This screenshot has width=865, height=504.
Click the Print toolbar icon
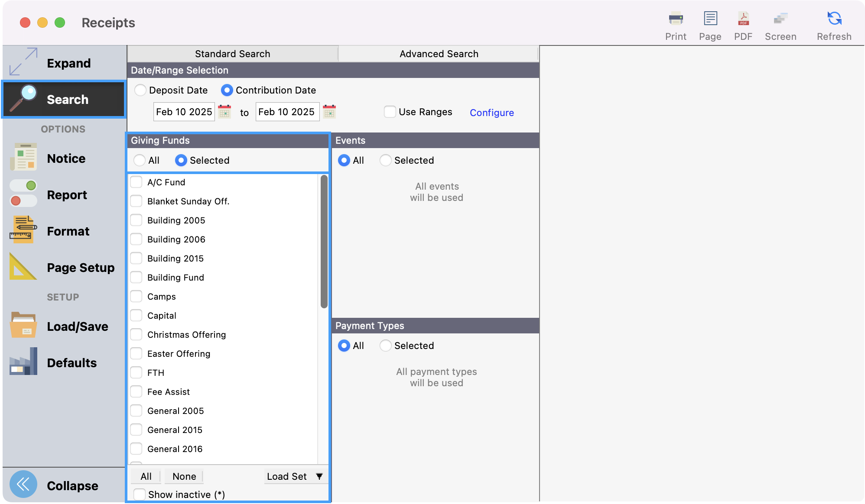[x=676, y=19]
